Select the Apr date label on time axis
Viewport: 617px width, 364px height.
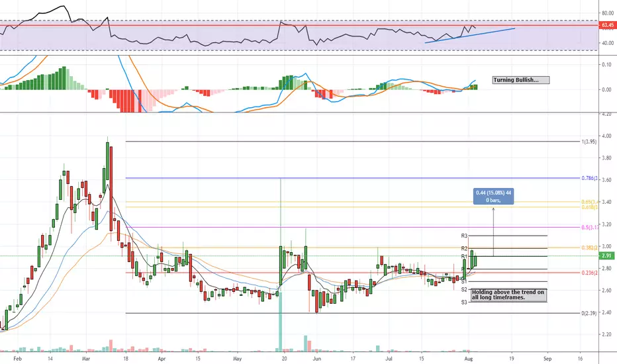(162, 359)
